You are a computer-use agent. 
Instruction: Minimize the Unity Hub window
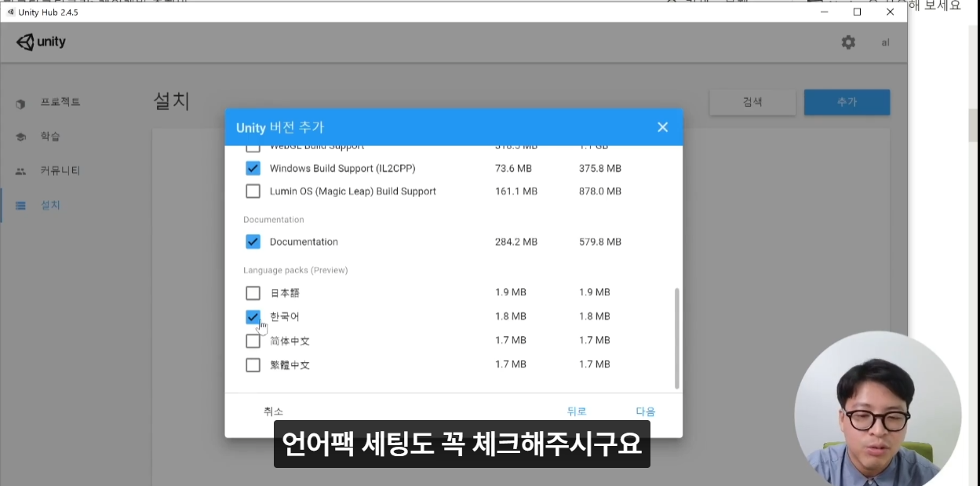tap(825, 12)
